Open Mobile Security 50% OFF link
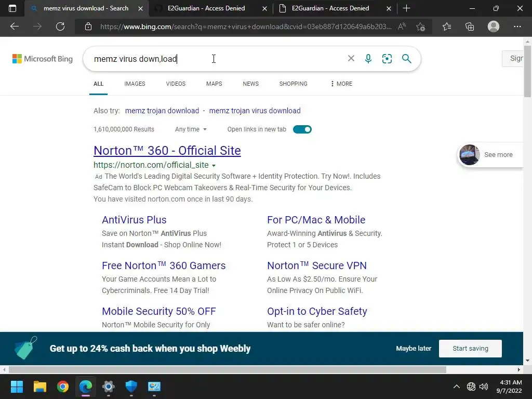This screenshot has width=532, height=399. [159, 311]
